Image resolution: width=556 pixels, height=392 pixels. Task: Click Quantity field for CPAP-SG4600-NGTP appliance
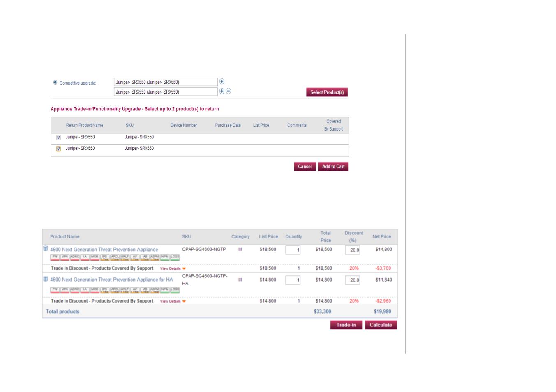coord(293,250)
